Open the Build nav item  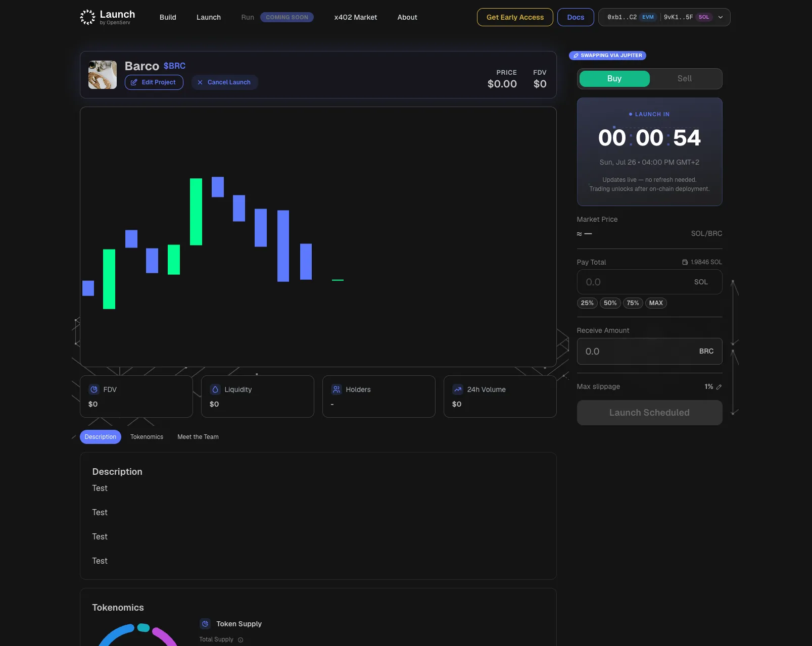pos(168,17)
